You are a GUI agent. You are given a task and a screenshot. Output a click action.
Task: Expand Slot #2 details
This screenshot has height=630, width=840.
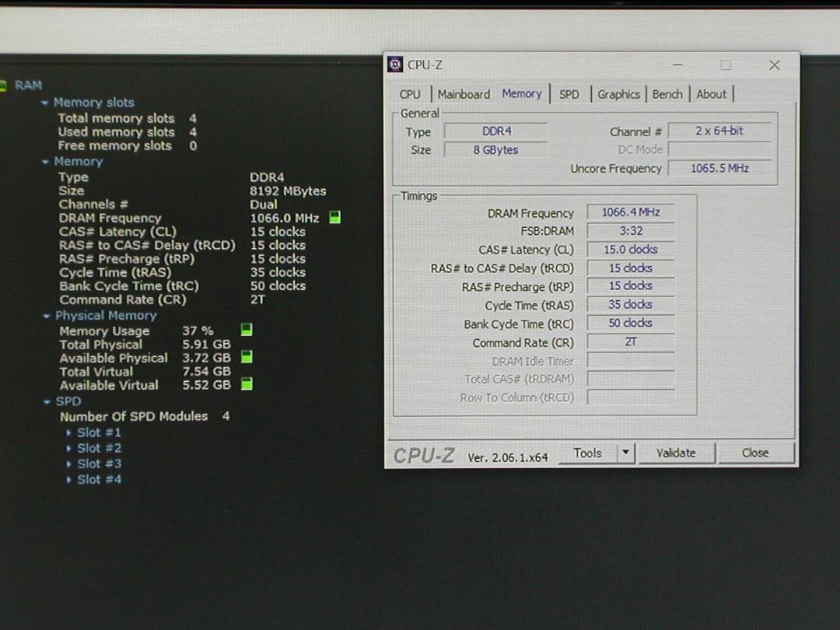coord(68,448)
